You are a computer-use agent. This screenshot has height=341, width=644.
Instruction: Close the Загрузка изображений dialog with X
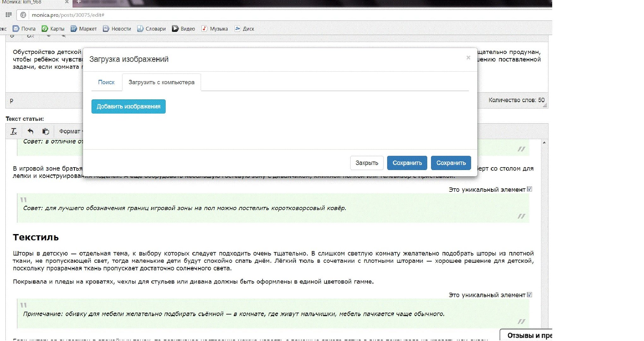tap(468, 57)
